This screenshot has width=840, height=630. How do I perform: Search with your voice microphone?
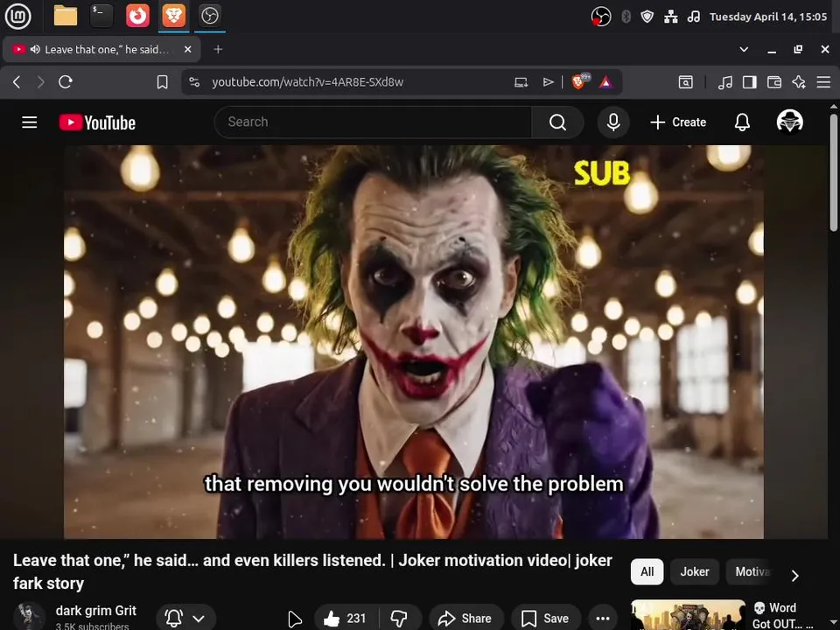(613, 122)
